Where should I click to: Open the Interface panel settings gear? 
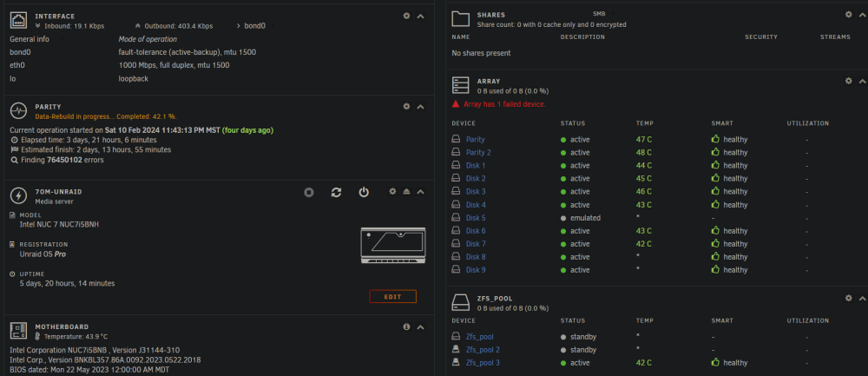click(x=406, y=16)
